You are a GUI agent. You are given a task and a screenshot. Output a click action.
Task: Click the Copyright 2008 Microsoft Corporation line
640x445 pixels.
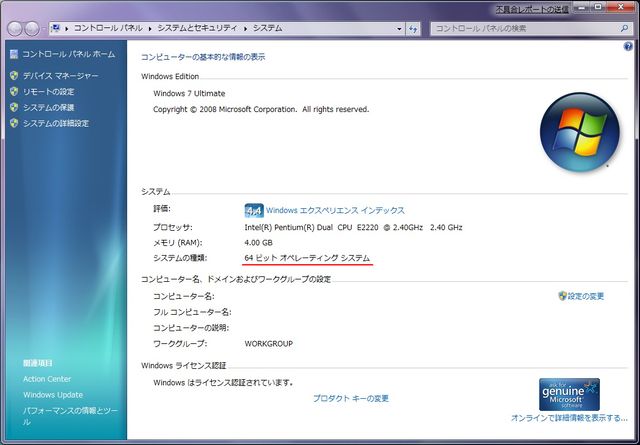click(261, 109)
